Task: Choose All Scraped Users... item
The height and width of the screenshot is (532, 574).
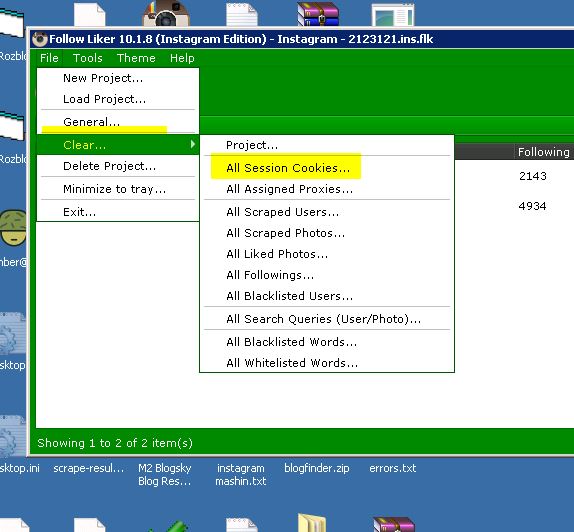Action: coord(327,212)
